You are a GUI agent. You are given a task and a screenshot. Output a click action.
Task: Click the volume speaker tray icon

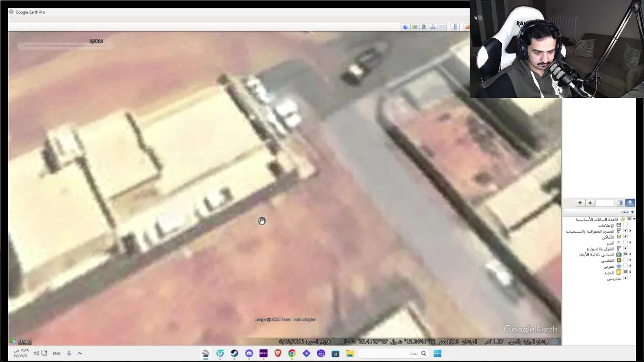[36, 353]
